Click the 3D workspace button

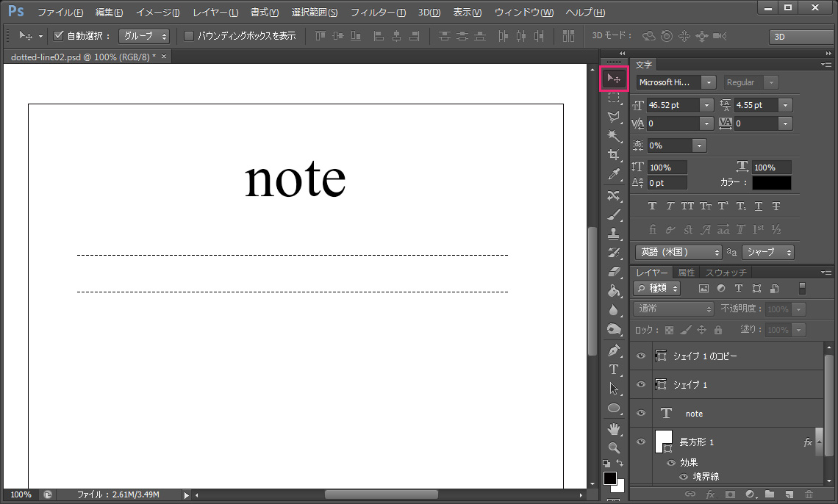(x=801, y=36)
